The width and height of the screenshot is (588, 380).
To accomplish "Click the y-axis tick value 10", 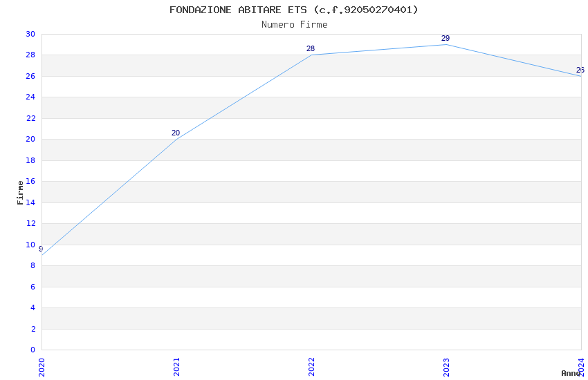I will point(30,245).
